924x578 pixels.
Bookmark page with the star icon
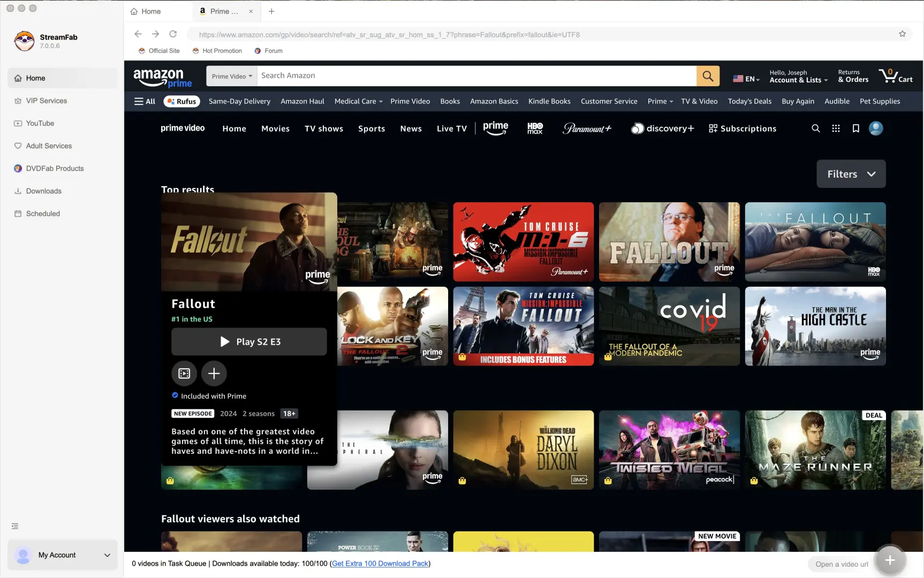click(x=902, y=34)
